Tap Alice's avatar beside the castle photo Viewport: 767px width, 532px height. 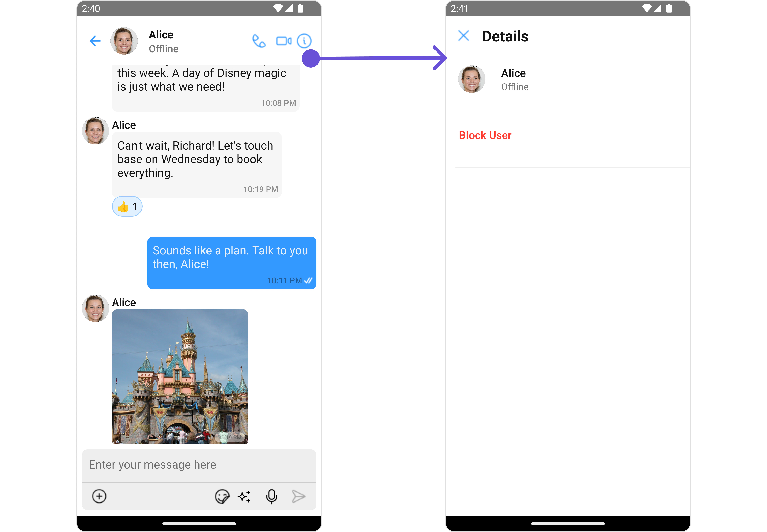95,308
